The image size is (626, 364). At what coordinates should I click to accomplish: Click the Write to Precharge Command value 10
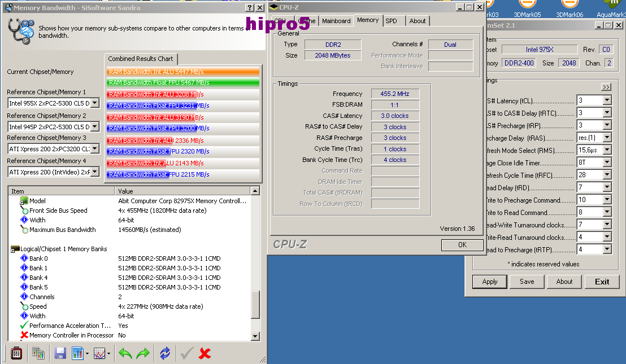click(x=589, y=200)
